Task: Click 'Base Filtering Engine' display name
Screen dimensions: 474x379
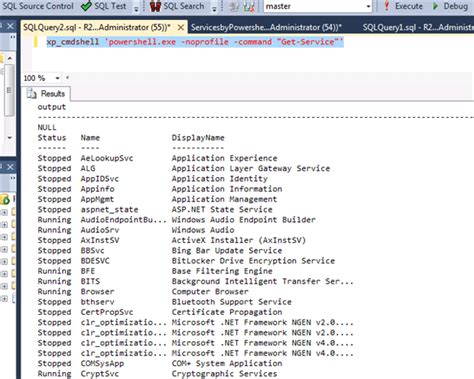Action: [222, 271]
